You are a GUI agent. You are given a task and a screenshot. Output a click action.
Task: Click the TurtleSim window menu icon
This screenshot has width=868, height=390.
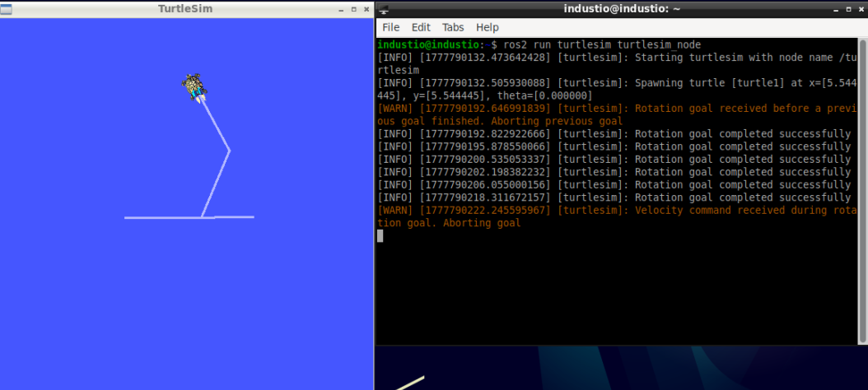6,9
